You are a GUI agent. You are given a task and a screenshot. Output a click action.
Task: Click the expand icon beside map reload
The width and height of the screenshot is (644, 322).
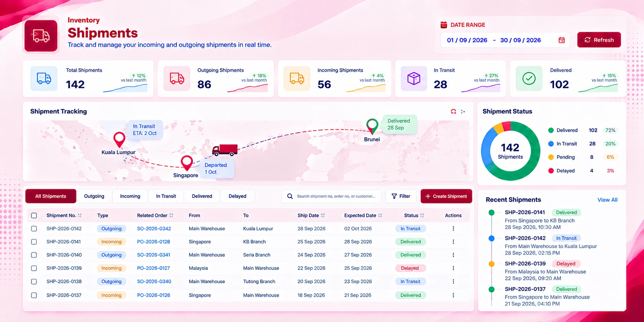[x=463, y=111]
